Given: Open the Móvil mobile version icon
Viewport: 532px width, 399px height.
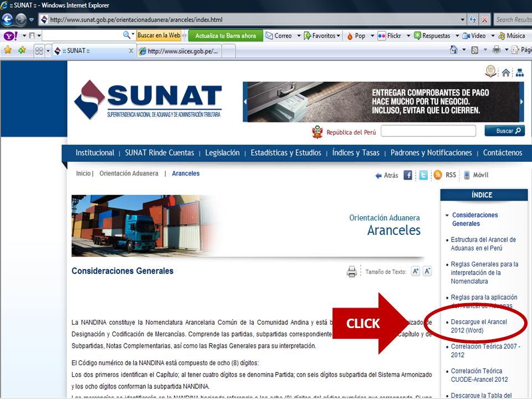Looking at the screenshot, I should (x=467, y=175).
